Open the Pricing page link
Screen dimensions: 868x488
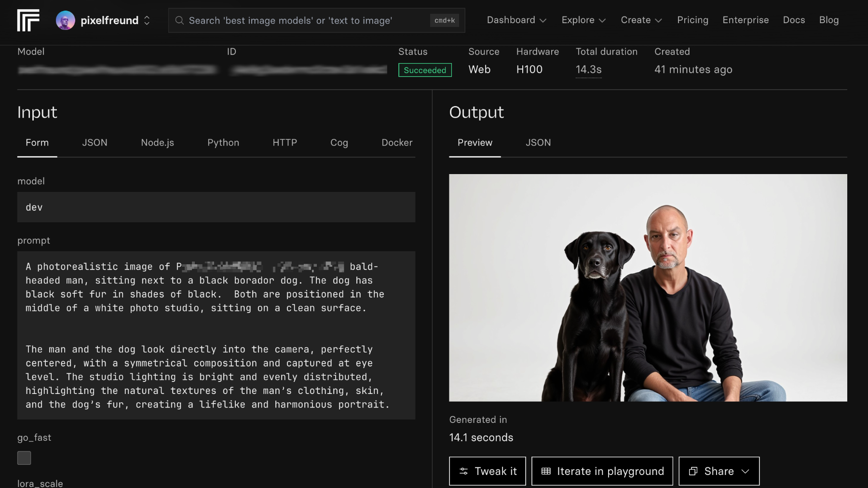(692, 20)
